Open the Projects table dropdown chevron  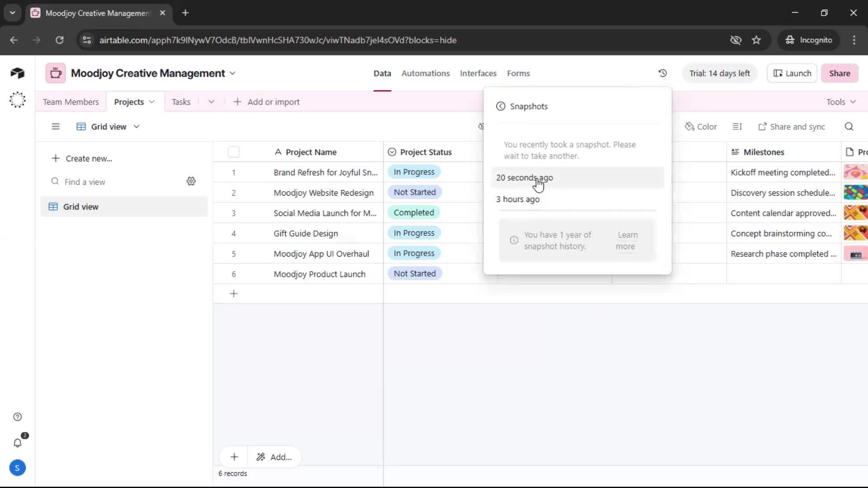coord(151,102)
